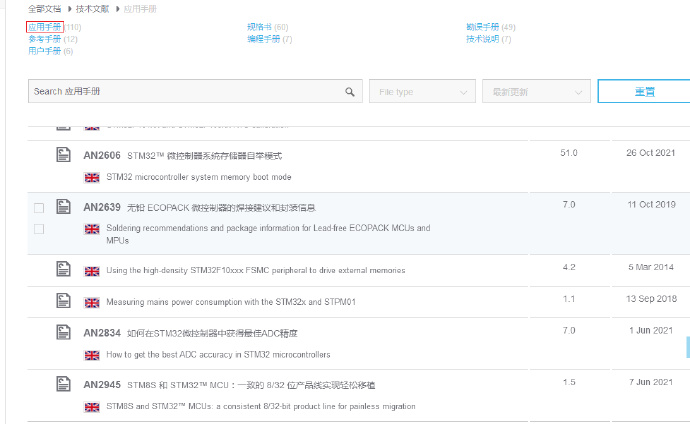Select the English flag for FSMC peripheral doc

tap(92, 271)
